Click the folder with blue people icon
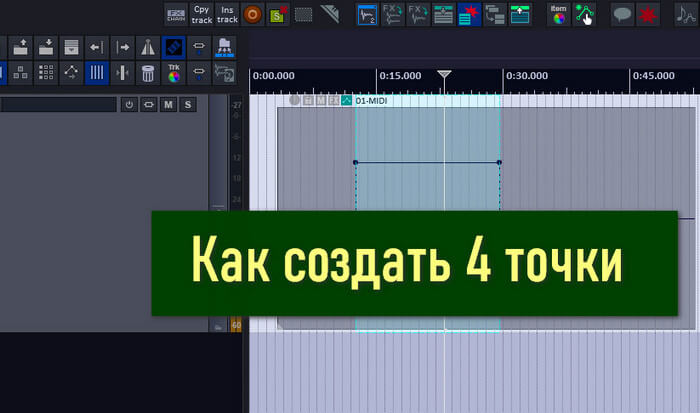Image resolution: width=700 pixels, height=413 pixels. [x=225, y=47]
